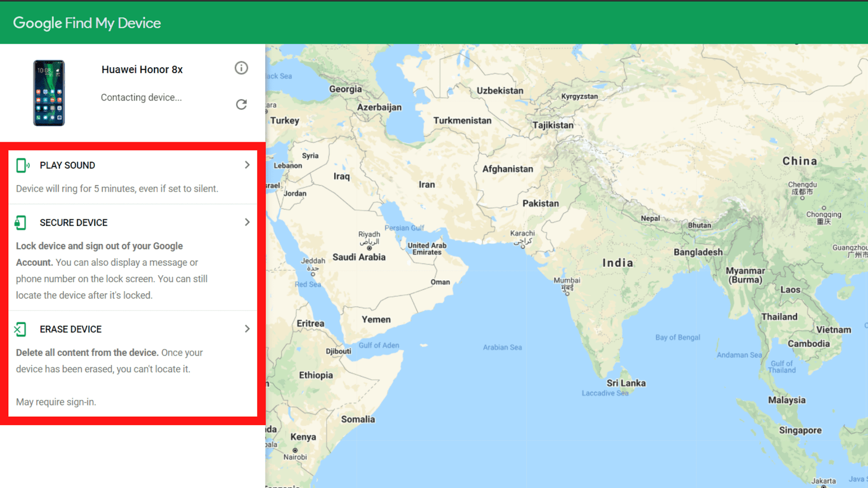The width and height of the screenshot is (868, 488).
Task: Click the Secure Device lock icon
Action: 20,222
